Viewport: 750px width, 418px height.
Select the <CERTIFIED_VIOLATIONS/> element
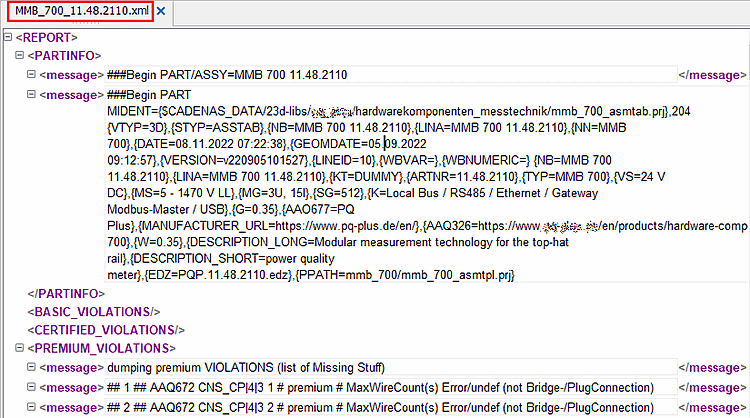(106, 330)
